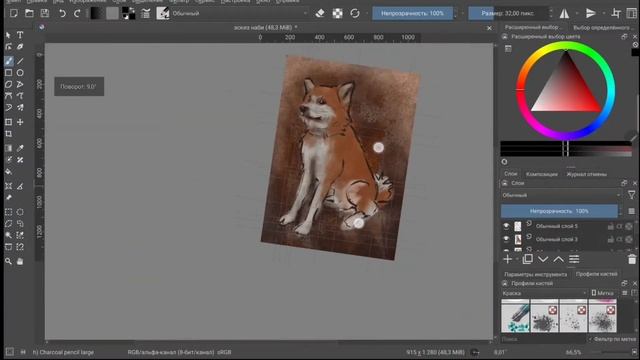Adjust the top Opacity 100% slider
This screenshot has height=360, width=640.
412,13
